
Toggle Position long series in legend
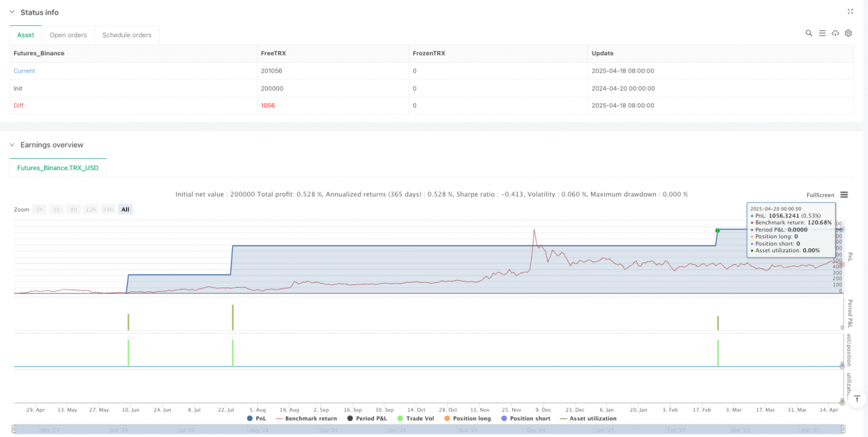point(467,418)
